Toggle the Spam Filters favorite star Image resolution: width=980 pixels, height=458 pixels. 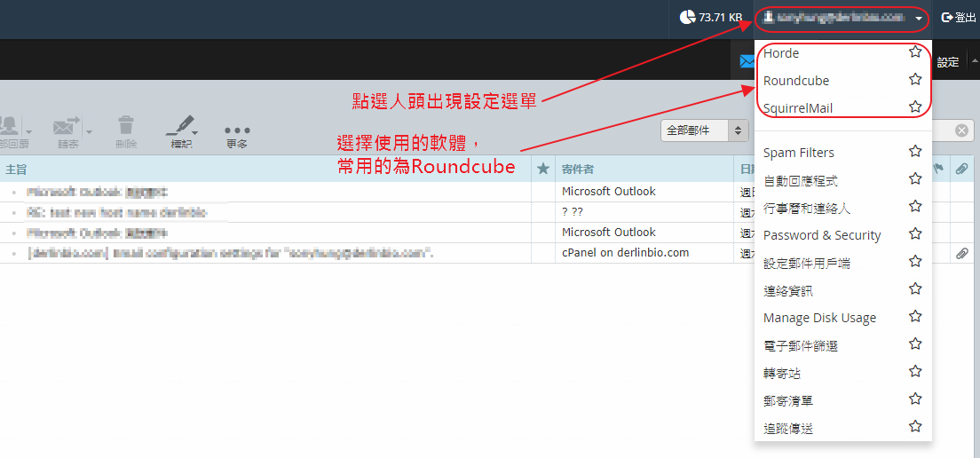915,151
